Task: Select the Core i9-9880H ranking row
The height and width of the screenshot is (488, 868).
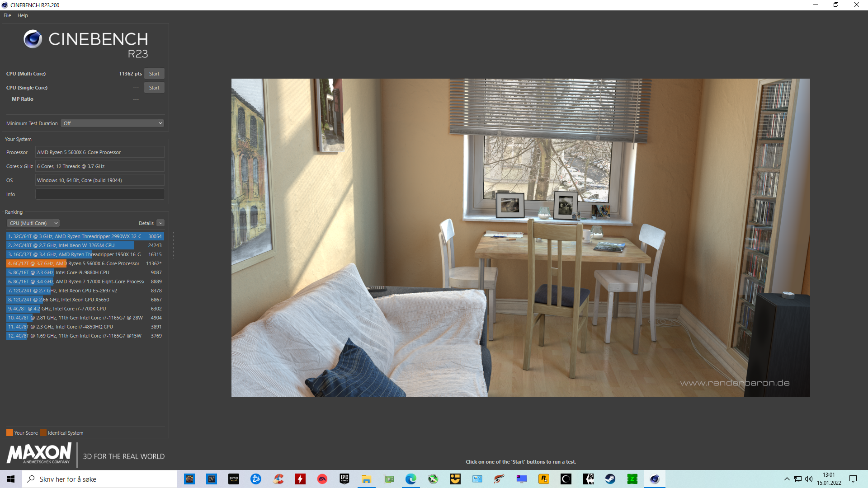Action: (x=85, y=272)
